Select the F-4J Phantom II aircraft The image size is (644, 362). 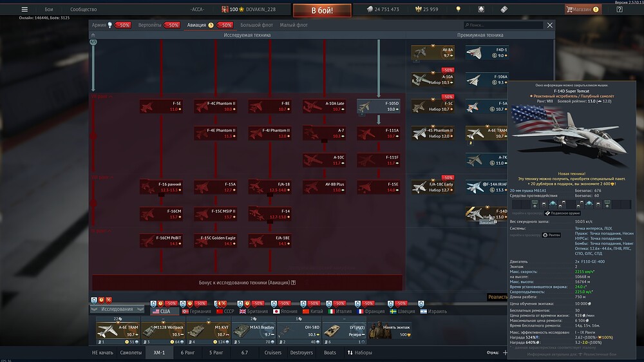click(x=269, y=133)
